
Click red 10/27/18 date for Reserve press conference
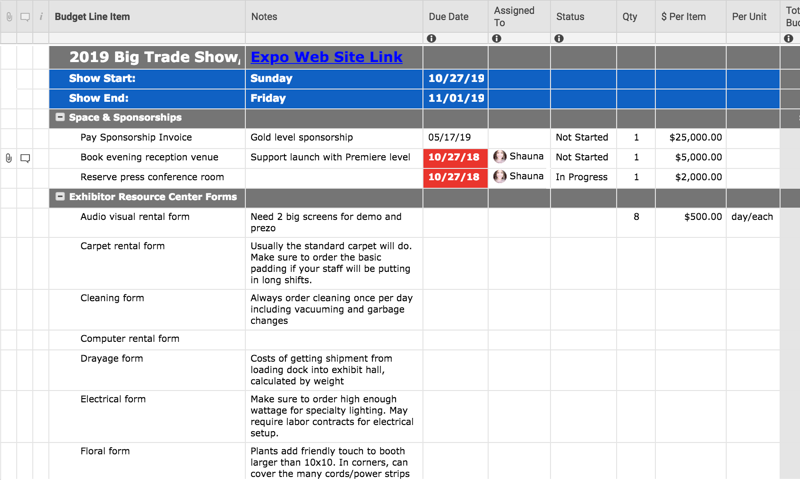pos(456,178)
